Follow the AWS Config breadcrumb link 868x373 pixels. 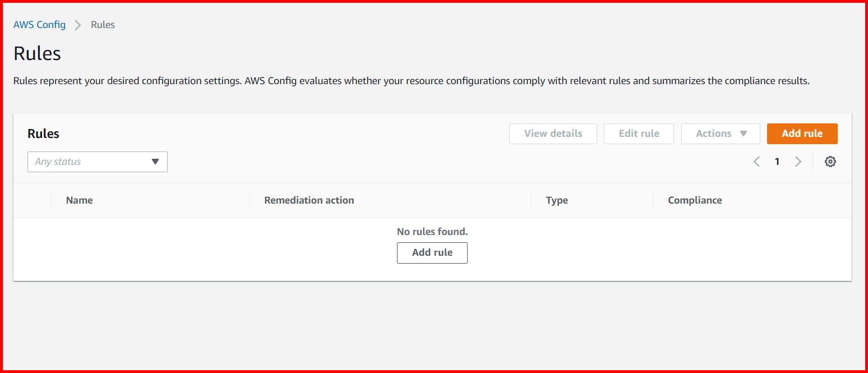(x=39, y=25)
